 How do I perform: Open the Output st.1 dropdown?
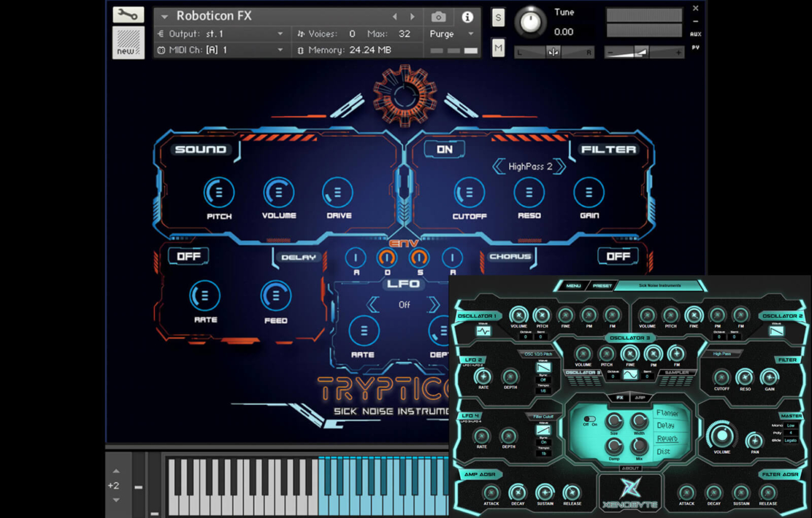(221, 34)
